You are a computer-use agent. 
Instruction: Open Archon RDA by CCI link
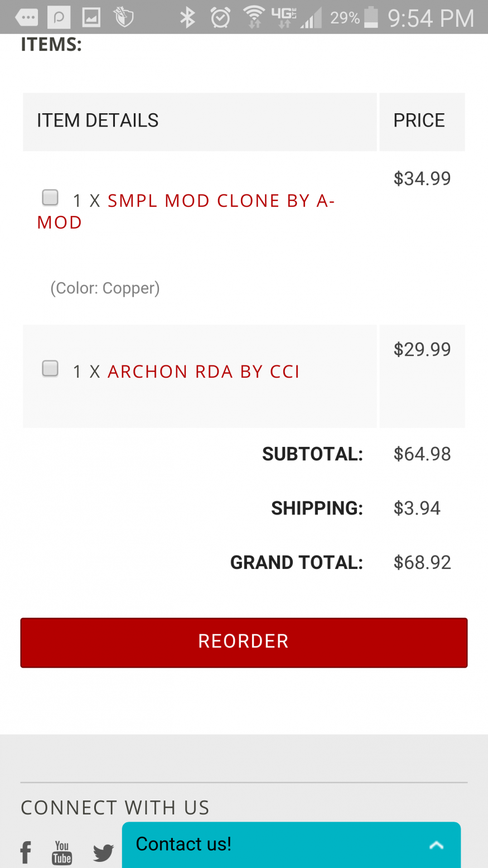204,372
